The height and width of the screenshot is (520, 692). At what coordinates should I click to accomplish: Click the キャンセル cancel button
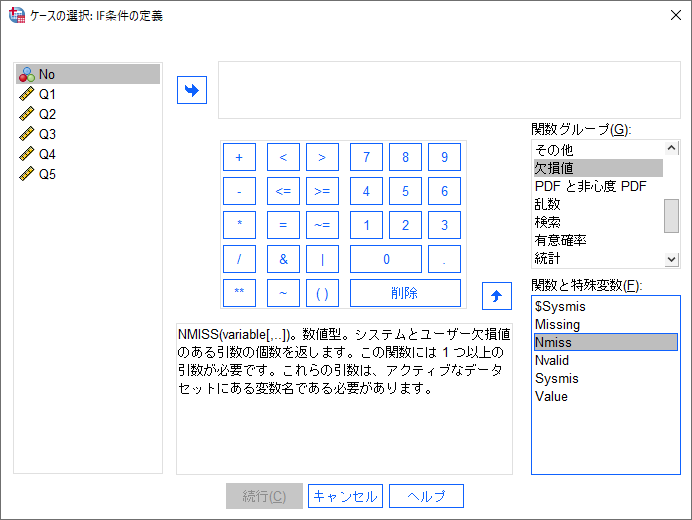pyautogui.click(x=345, y=496)
